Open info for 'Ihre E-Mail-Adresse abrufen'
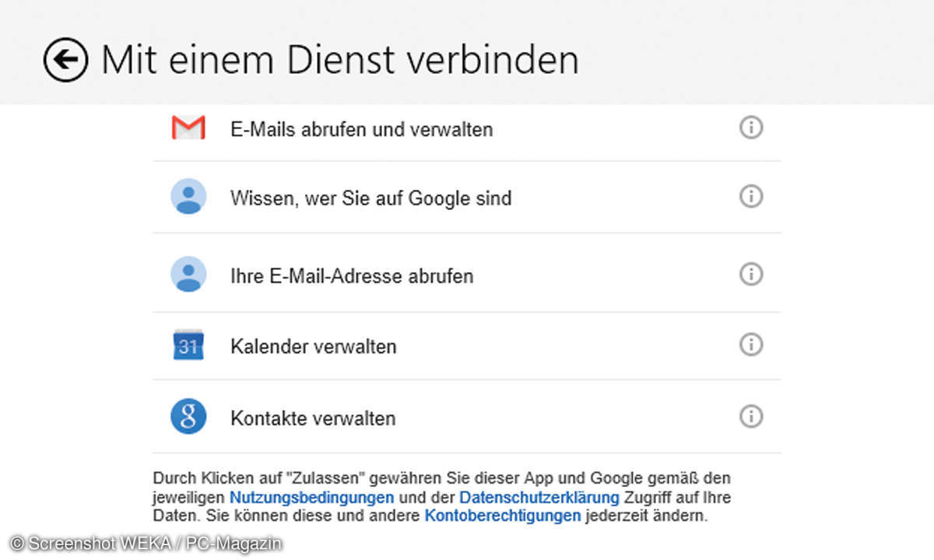This screenshot has width=934, height=560. click(x=750, y=274)
